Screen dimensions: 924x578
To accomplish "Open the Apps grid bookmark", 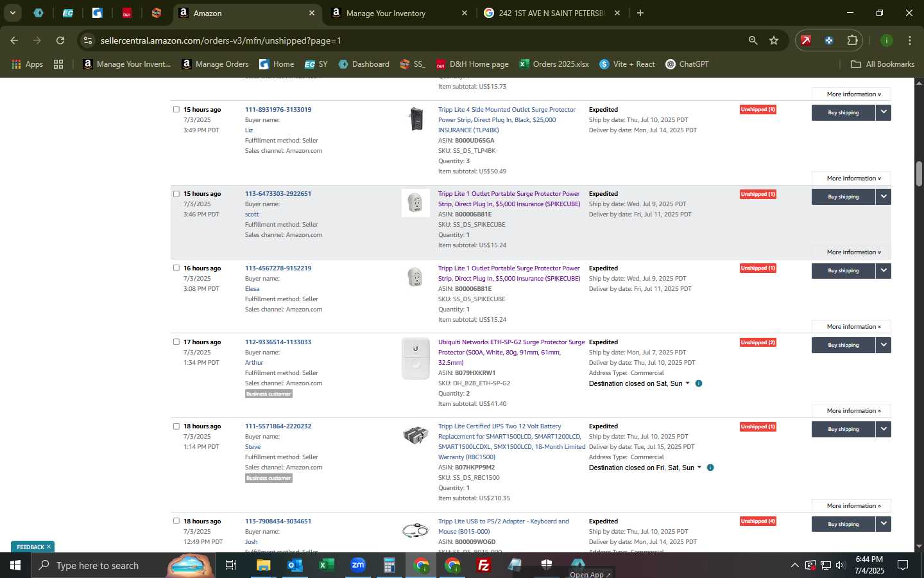I will click(27, 64).
